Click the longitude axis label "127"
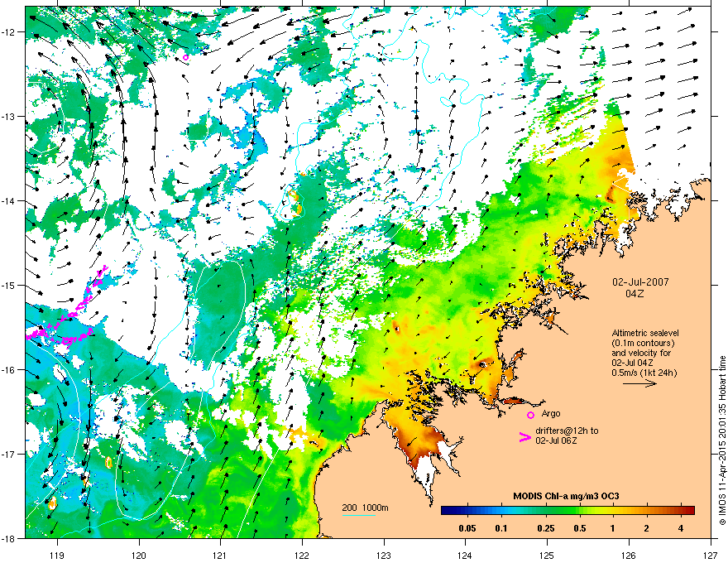The image size is (728, 563). click(711, 555)
